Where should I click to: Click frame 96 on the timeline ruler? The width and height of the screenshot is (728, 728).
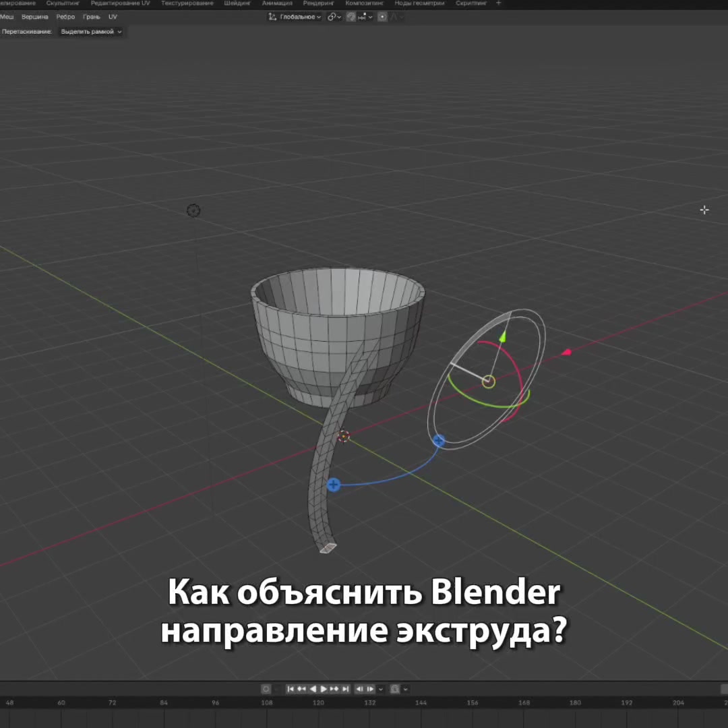216,703
